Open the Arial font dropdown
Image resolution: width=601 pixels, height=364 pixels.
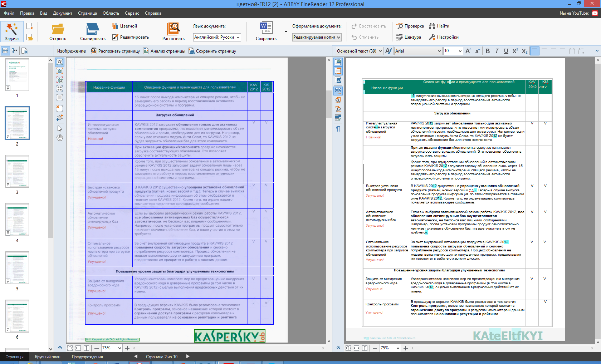[418, 51]
